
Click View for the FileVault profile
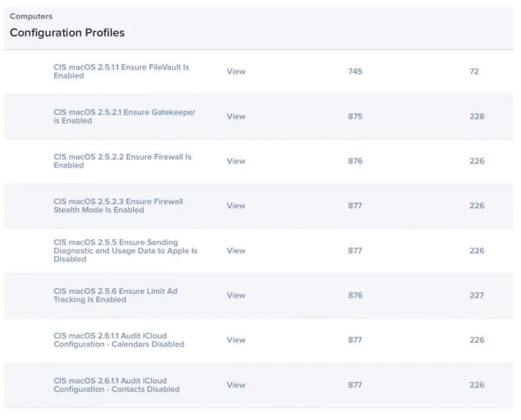(x=236, y=71)
